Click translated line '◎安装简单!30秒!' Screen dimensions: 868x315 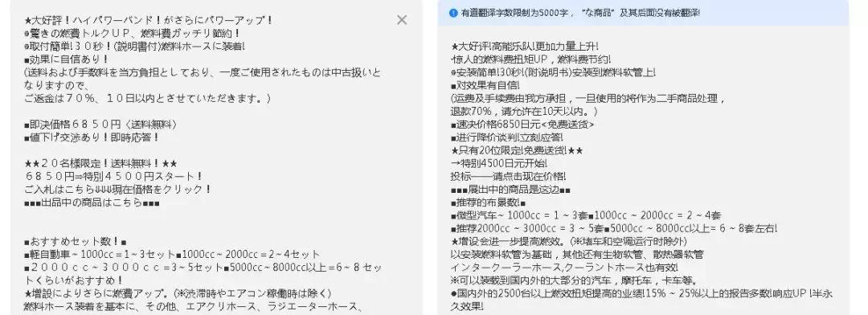[554, 72]
